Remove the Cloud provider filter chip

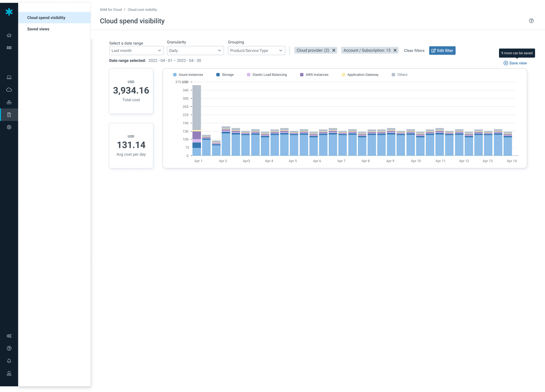tap(334, 50)
